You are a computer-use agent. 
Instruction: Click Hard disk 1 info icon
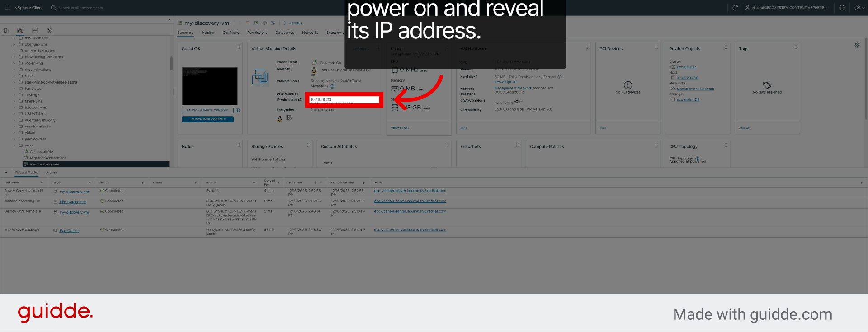560,77
